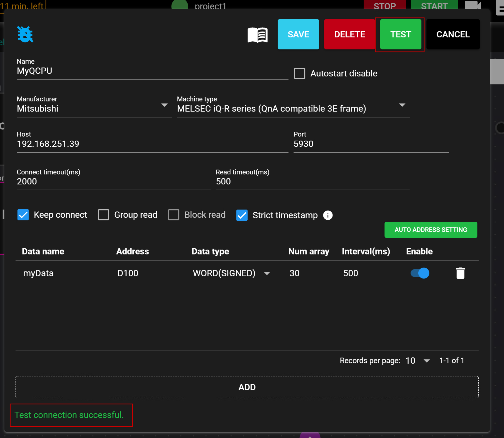Check Autostart disable checkbox
The image size is (504, 438).
(x=299, y=73)
